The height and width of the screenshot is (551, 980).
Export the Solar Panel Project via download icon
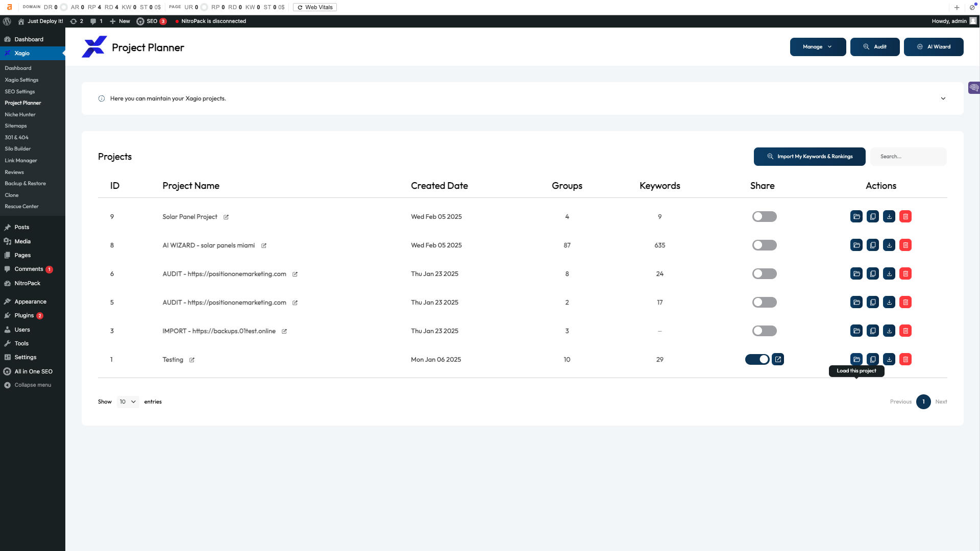[x=889, y=217]
